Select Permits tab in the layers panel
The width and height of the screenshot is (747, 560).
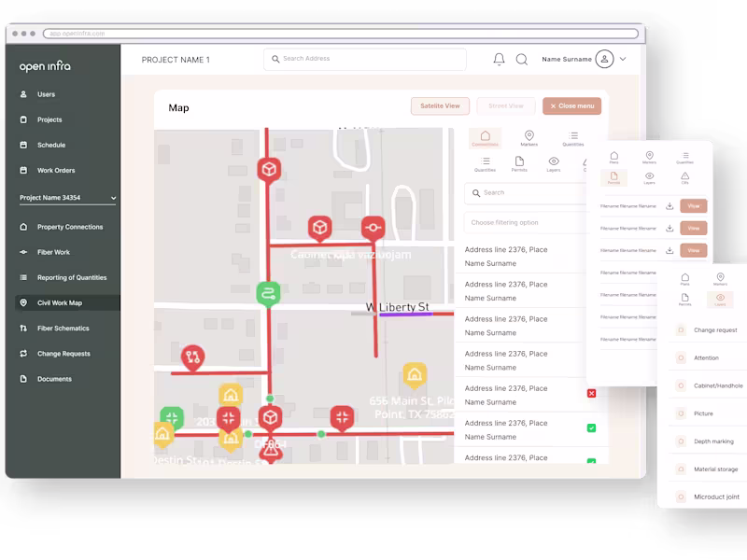click(684, 300)
